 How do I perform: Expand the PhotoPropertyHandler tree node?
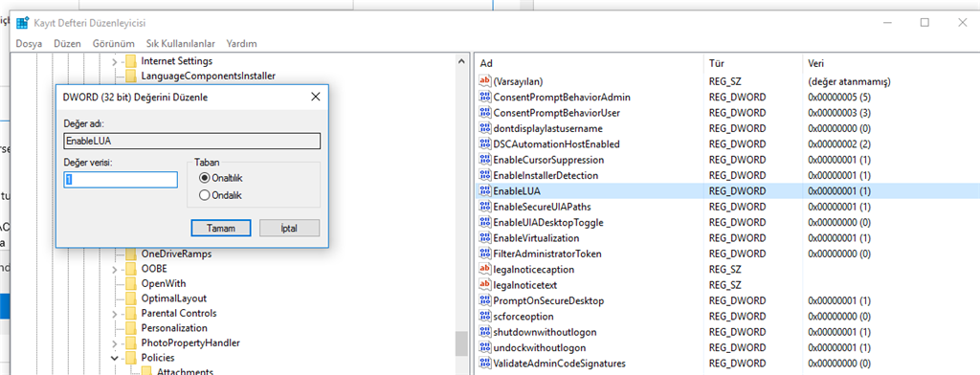115,343
